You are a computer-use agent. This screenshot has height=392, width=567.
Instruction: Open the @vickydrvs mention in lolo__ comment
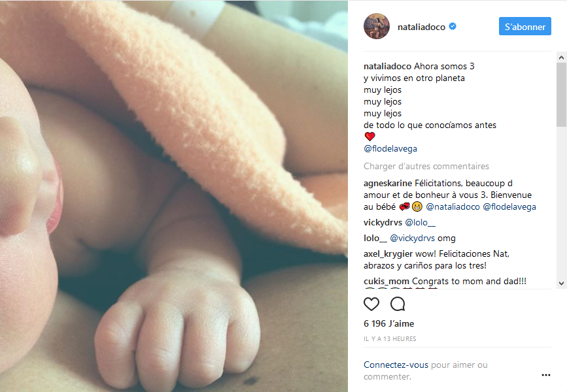(x=412, y=238)
